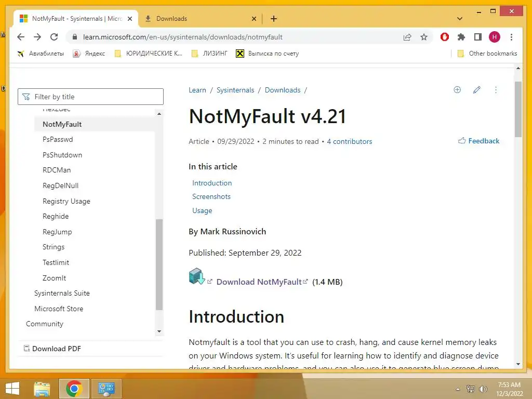Open Microsoft Store in the sidebar
Viewport: 532px width, 399px height.
pyautogui.click(x=58, y=309)
